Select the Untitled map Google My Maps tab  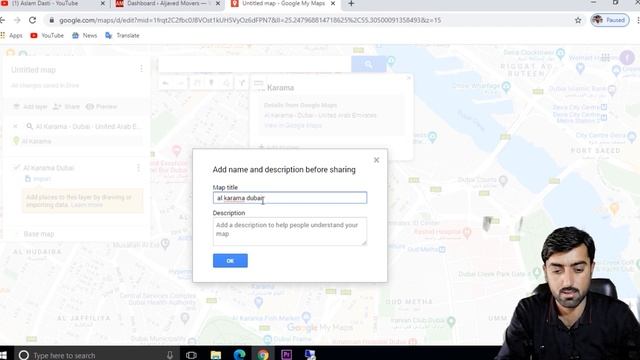284,4
